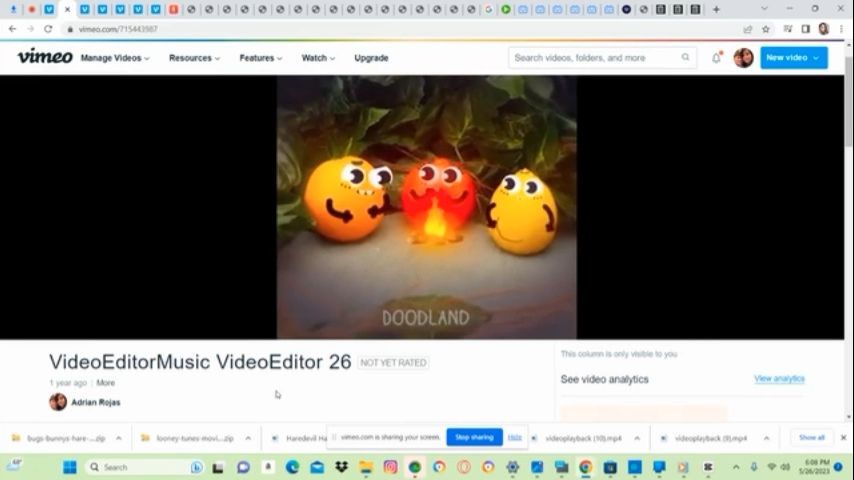854x480 pixels.
Task: Reload the page with browser refresh
Action: [47, 29]
